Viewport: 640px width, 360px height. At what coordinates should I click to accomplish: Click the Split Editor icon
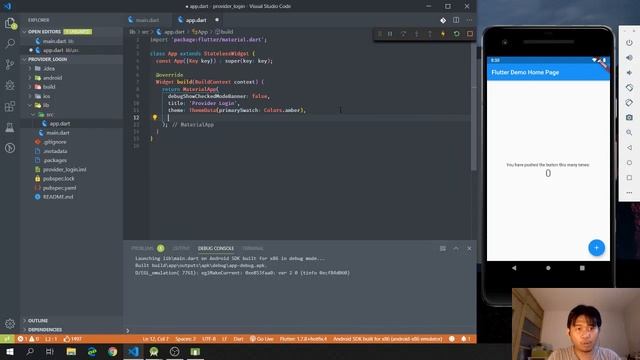(456, 20)
